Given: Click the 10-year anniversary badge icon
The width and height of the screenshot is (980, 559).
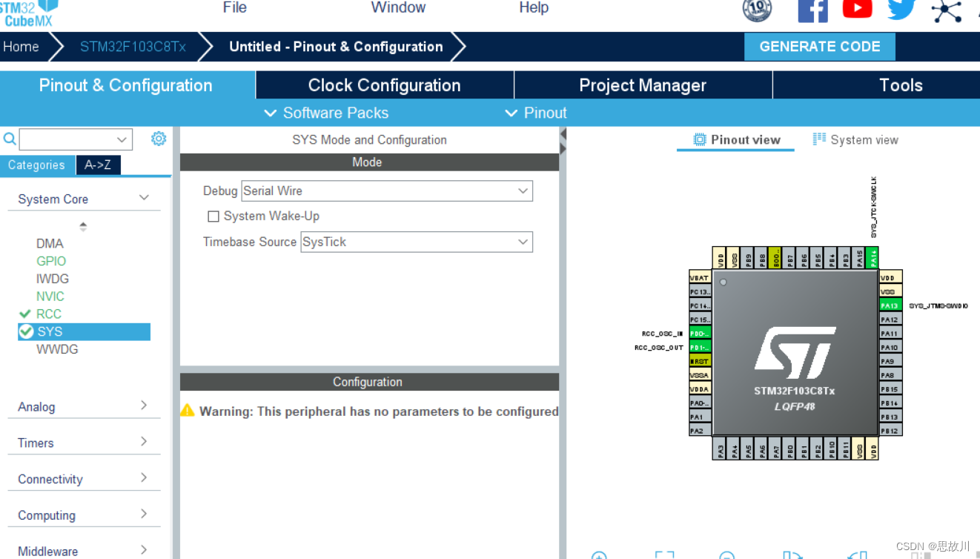Looking at the screenshot, I should [x=757, y=10].
